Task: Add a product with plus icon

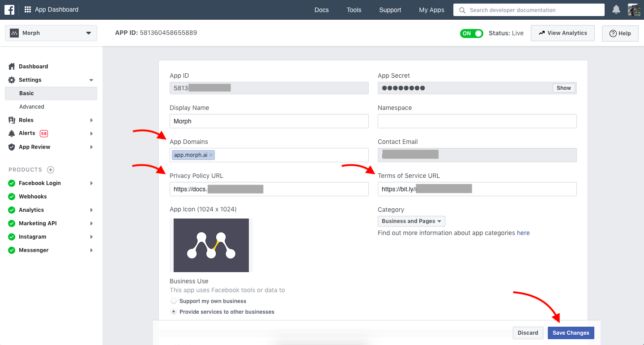Action: click(51, 170)
